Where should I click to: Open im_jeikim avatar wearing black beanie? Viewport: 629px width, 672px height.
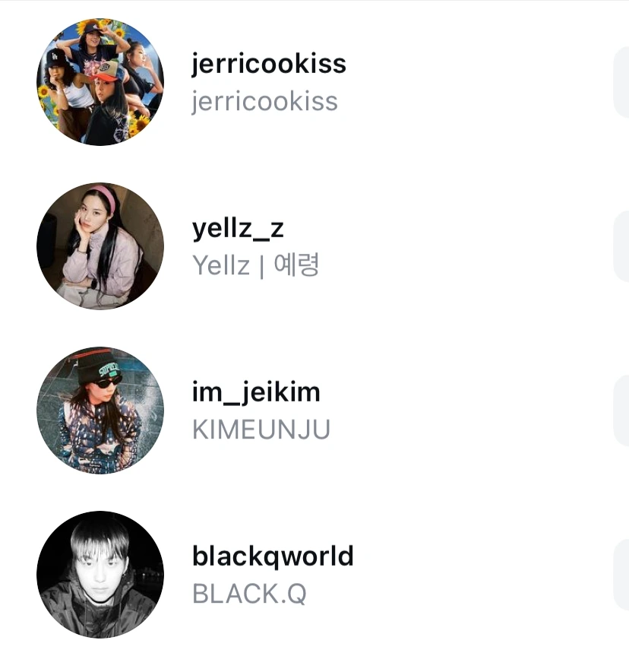click(100, 410)
